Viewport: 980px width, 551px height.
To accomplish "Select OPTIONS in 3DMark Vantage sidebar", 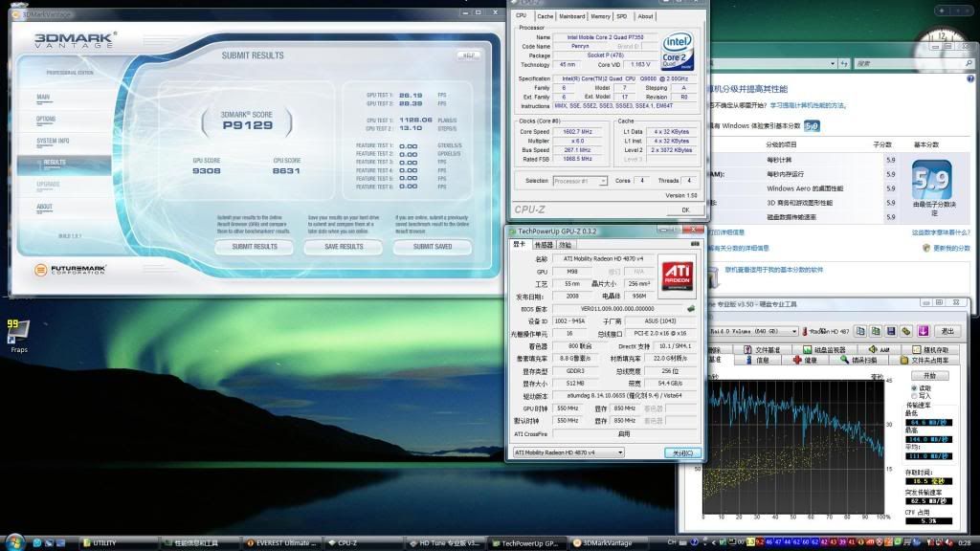I will coord(46,120).
